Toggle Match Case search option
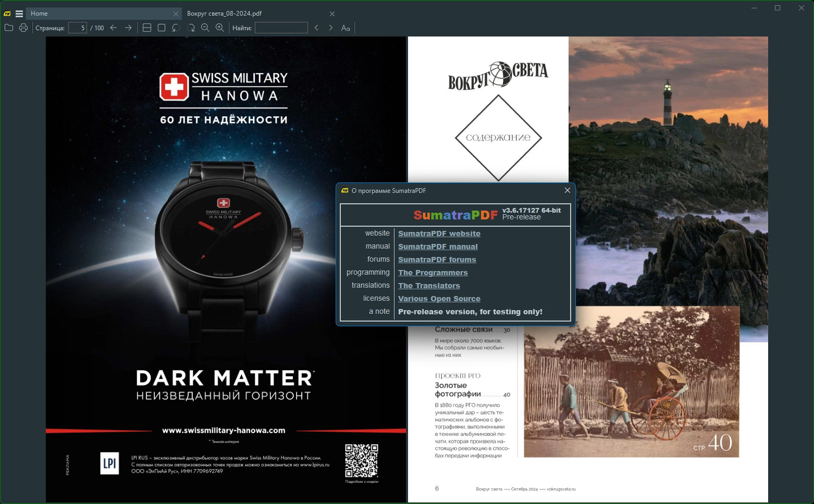Screen dimensions: 814x504 click(346, 28)
